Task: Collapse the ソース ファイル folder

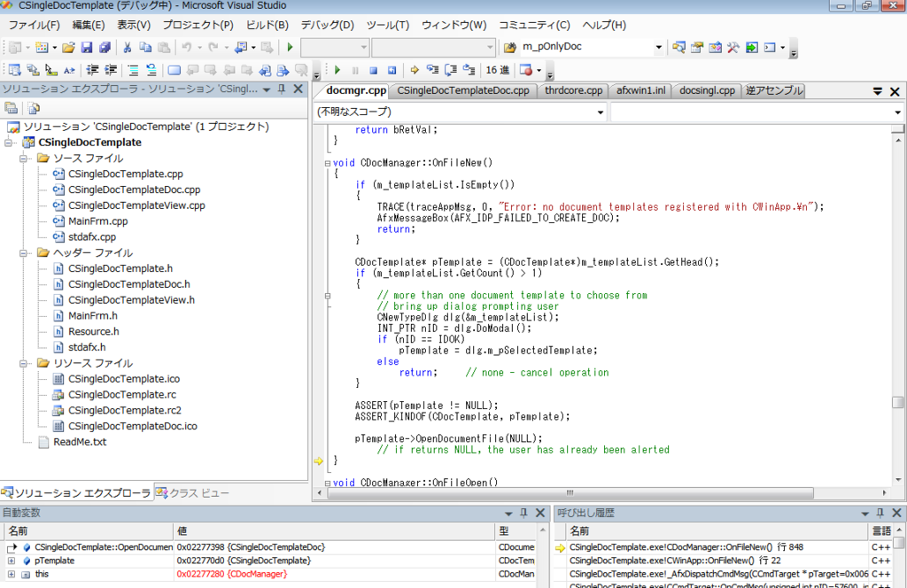Action: point(24,158)
